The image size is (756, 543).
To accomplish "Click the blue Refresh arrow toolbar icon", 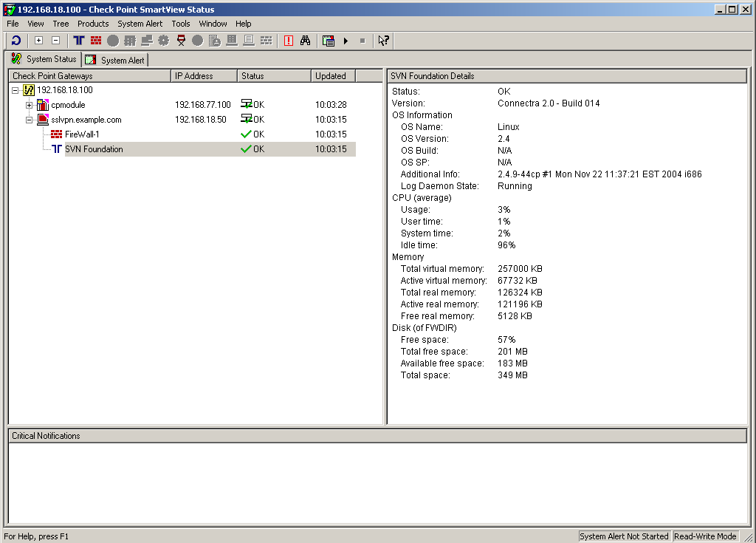I will [16, 41].
